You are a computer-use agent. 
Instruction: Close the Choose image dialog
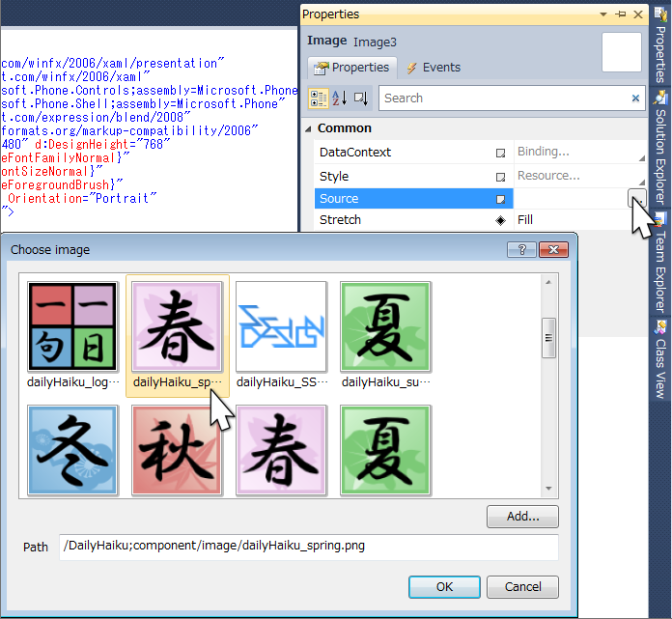553,249
